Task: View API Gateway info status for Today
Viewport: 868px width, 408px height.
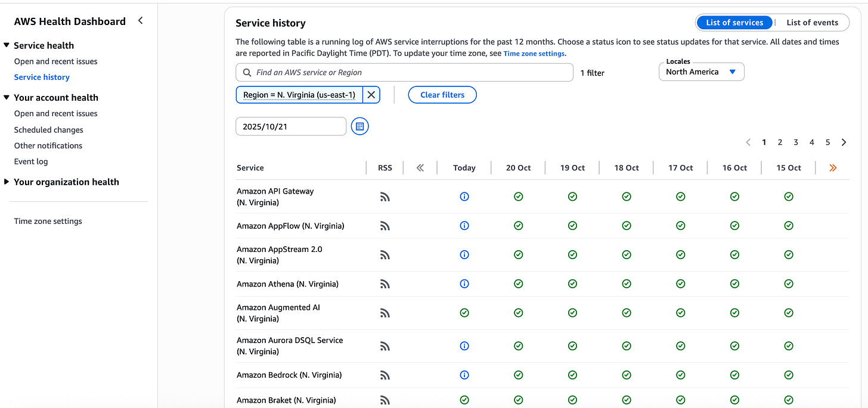Action: (464, 197)
